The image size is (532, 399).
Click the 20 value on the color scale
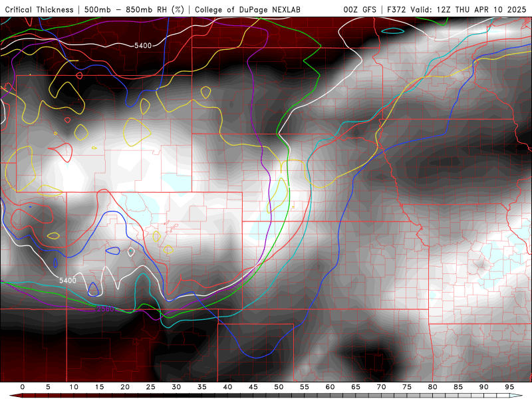(125, 387)
